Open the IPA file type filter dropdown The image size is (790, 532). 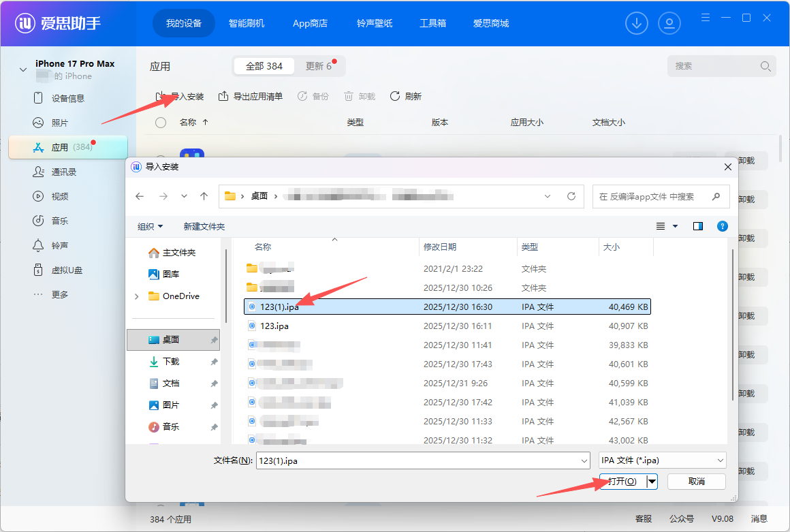662,460
